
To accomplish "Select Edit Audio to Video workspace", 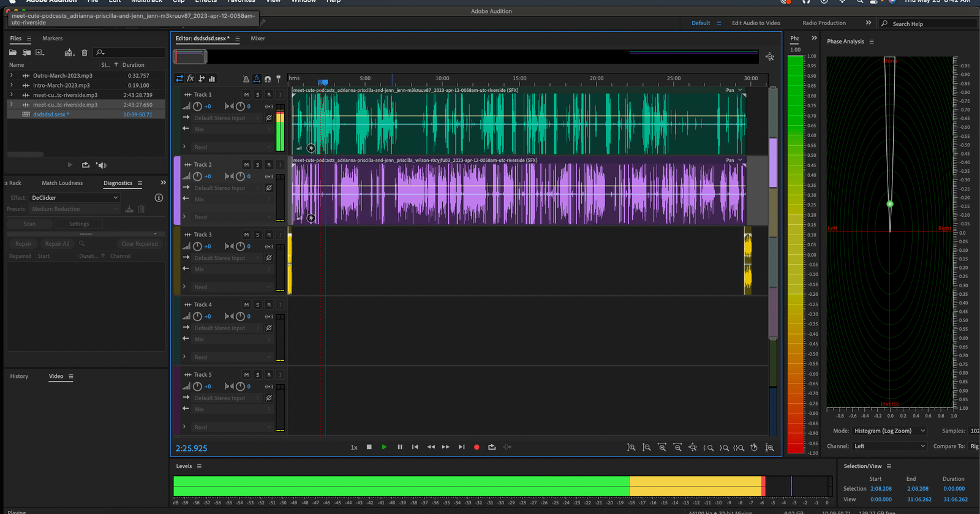I will (x=756, y=23).
